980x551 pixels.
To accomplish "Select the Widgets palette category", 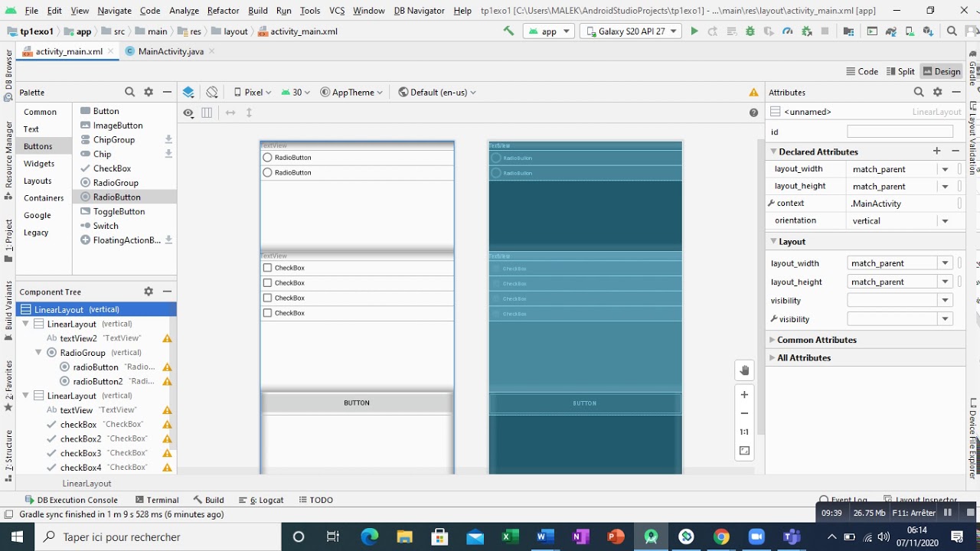I will (39, 163).
